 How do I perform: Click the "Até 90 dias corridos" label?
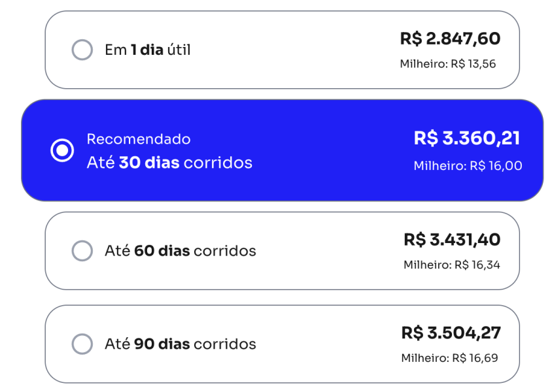click(181, 344)
